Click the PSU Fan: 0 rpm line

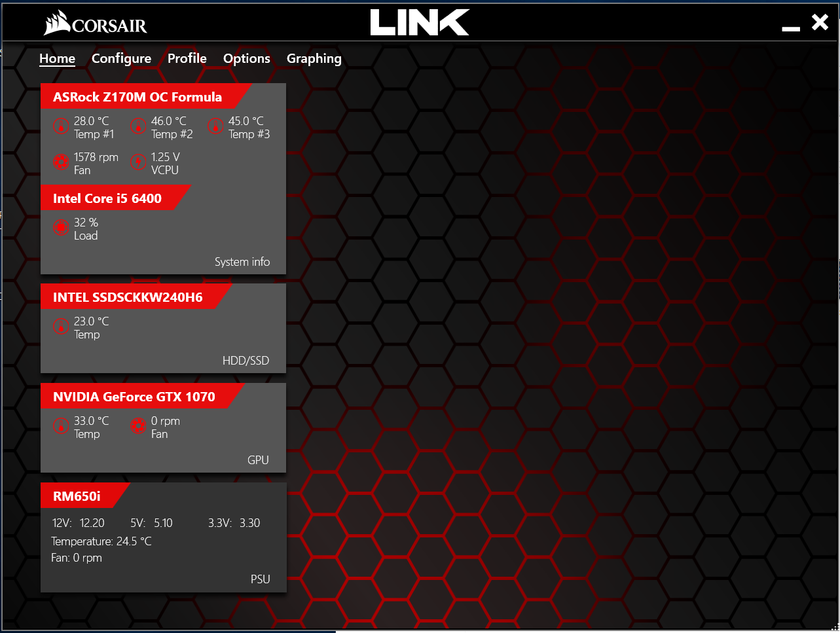click(x=77, y=557)
